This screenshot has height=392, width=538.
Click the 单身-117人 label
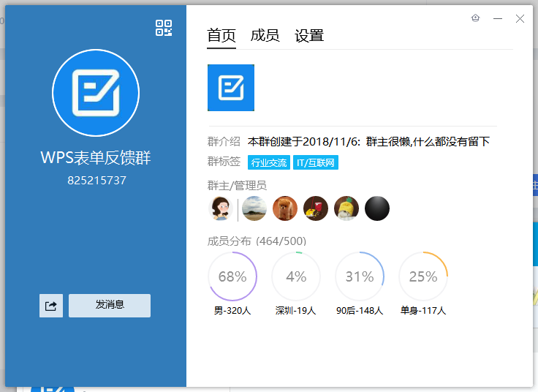pos(423,311)
